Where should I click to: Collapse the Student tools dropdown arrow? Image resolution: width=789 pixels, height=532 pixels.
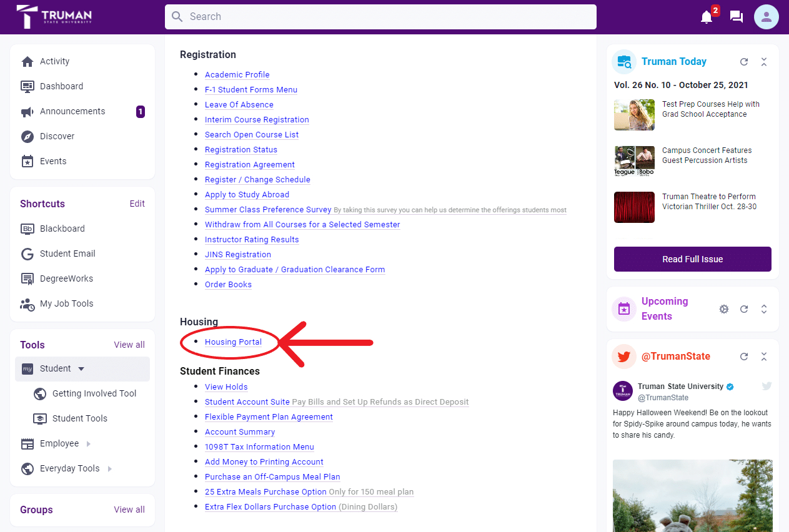81,369
